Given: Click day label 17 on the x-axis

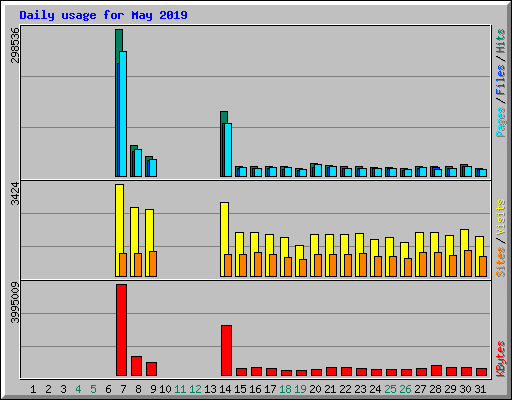Looking at the screenshot, I should point(270,389).
